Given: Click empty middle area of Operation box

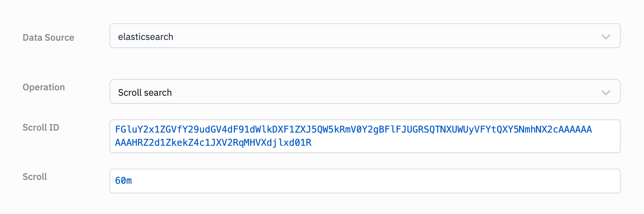Looking at the screenshot, I should 365,92.
